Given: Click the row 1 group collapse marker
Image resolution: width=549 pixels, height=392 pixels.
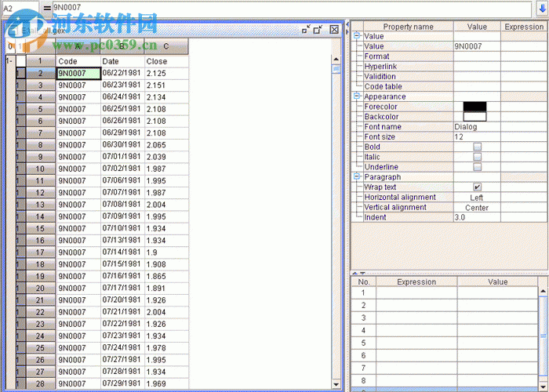Looking at the screenshot, I should (x=9, y=60).
